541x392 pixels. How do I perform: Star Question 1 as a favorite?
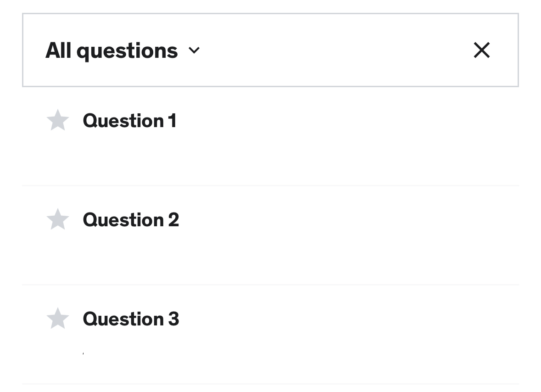(58, 120)
